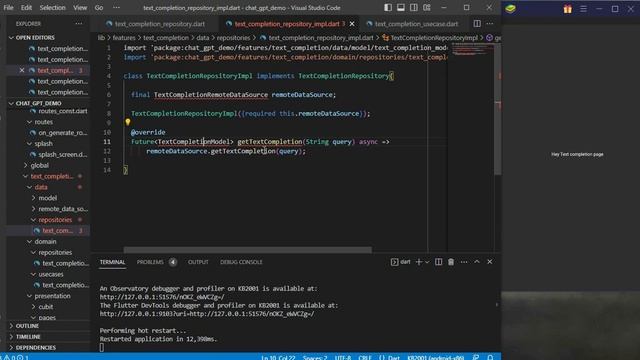Screen dimensions: 640x360
Task: Click UTF-8 encoding status item
Action: pyautogui.click(x=343, y=358)
